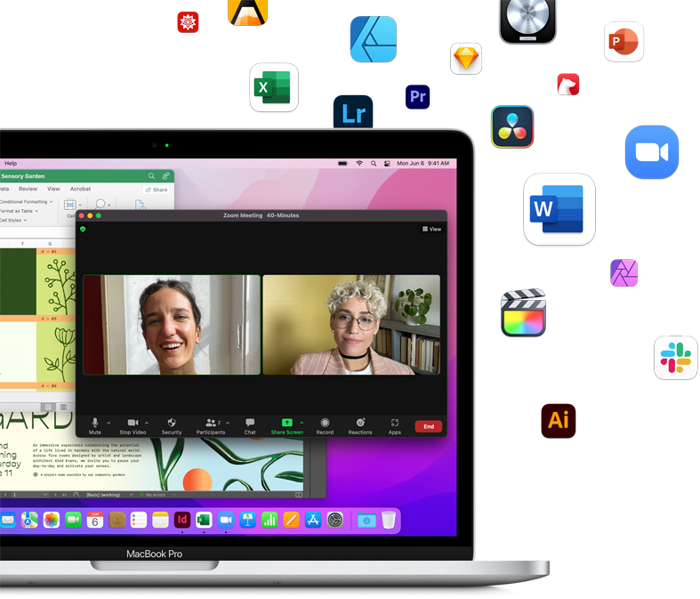
Task: Open Numbers from the Dock
Action: [270, 520]
